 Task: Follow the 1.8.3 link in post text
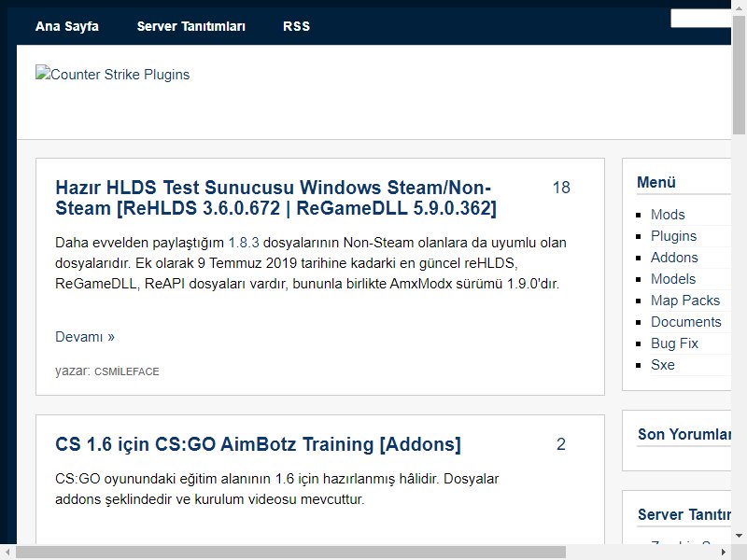(x=244, y=243)
